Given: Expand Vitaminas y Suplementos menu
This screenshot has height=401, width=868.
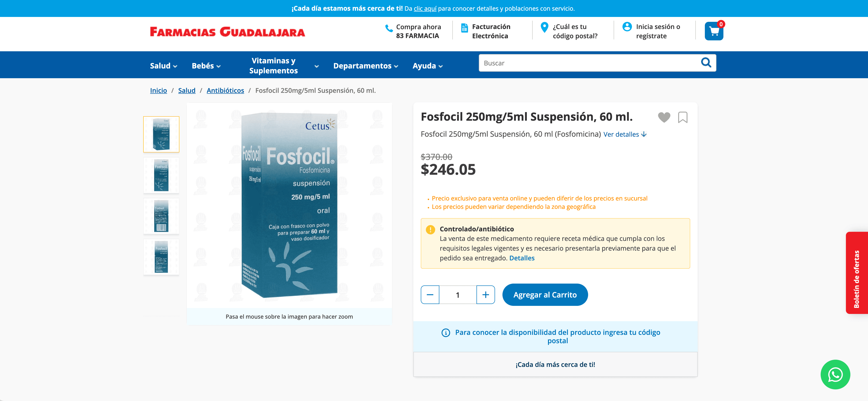Looking at the screenshot, I should click(284, 66).
